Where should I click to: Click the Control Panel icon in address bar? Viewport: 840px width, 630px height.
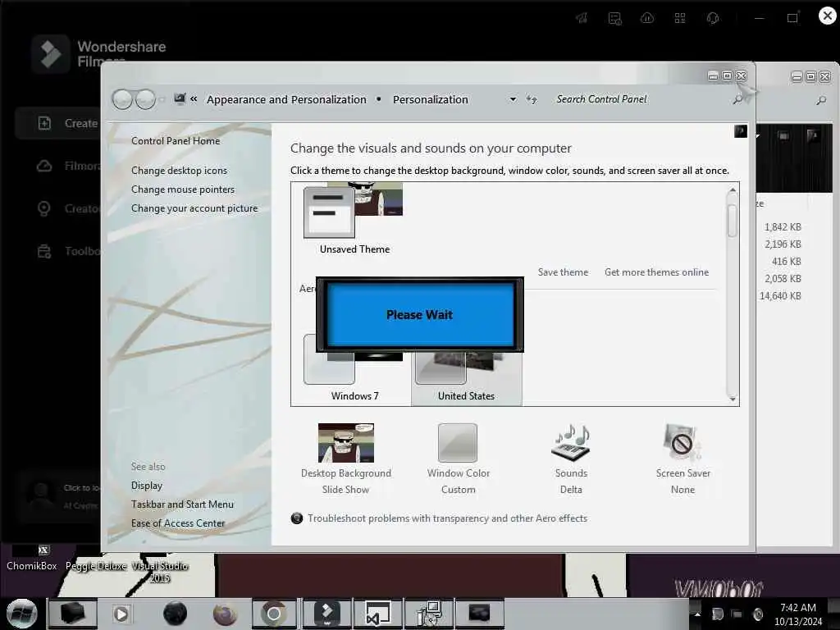[180, 99]
